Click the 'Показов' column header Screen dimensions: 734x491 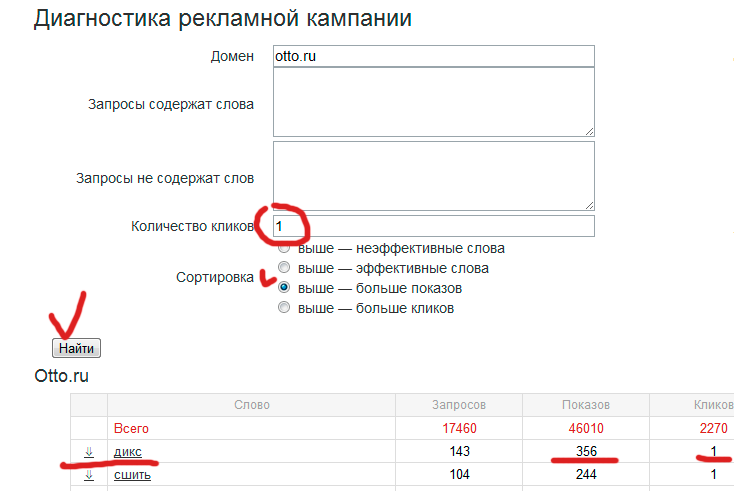click(586, 405)
